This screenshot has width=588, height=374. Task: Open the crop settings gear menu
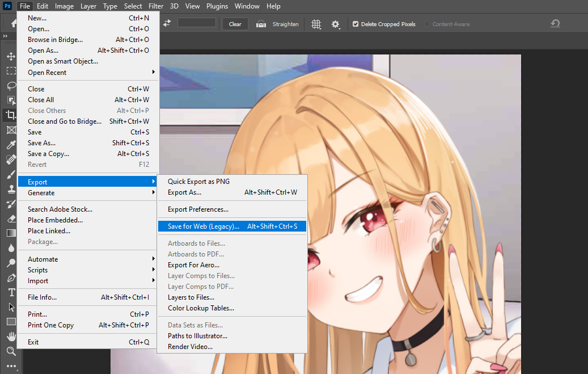[x=336, y=24]
